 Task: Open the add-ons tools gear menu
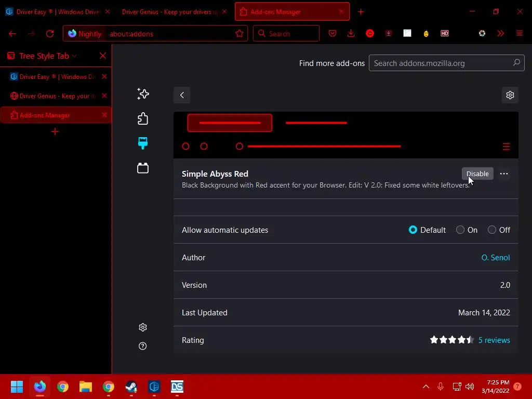click(510, 95)
